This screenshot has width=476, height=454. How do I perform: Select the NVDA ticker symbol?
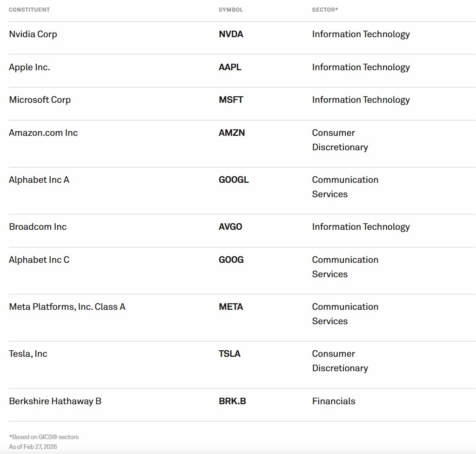click(231, 34)
